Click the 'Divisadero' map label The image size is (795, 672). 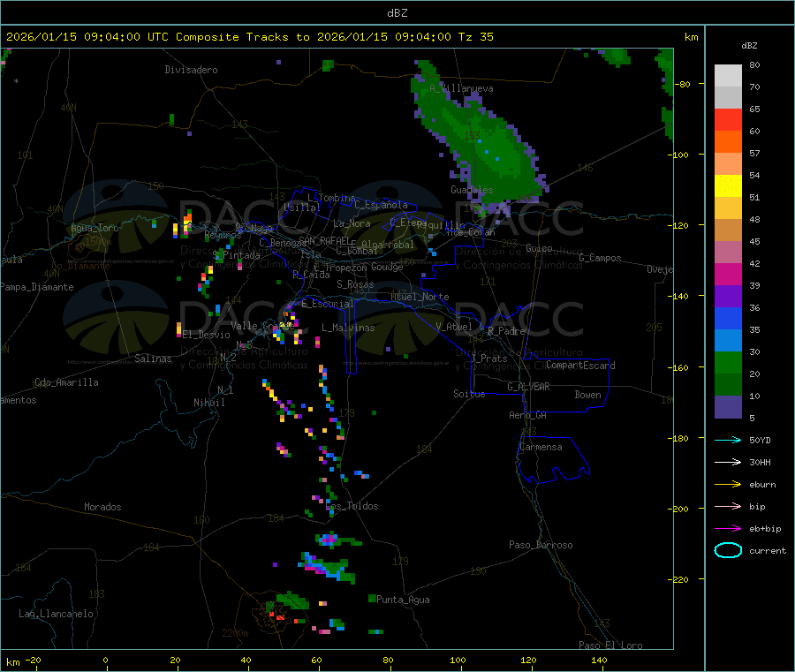[x=191, y=70]
